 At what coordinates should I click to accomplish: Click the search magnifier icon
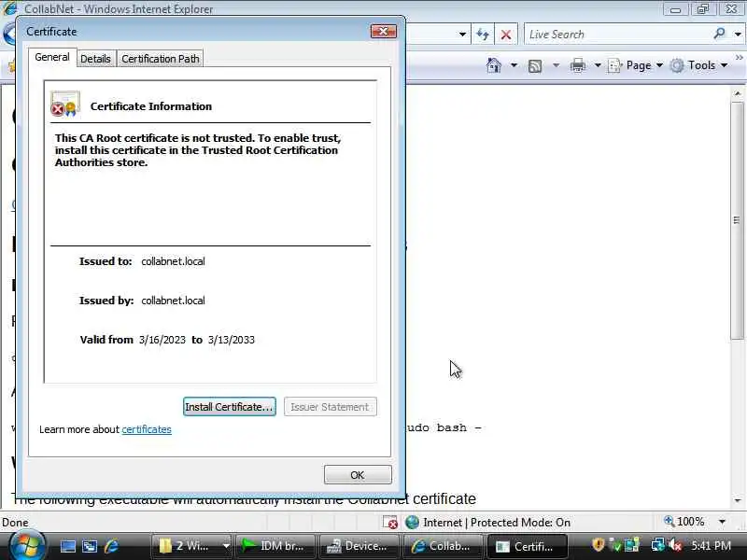[719, 34]
